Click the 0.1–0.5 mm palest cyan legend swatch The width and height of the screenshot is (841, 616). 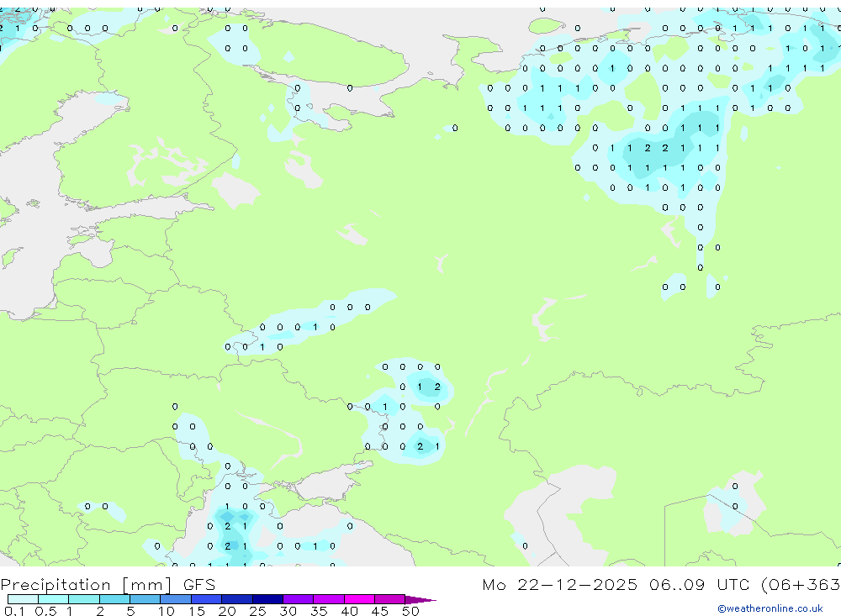[x=23, y=599]
